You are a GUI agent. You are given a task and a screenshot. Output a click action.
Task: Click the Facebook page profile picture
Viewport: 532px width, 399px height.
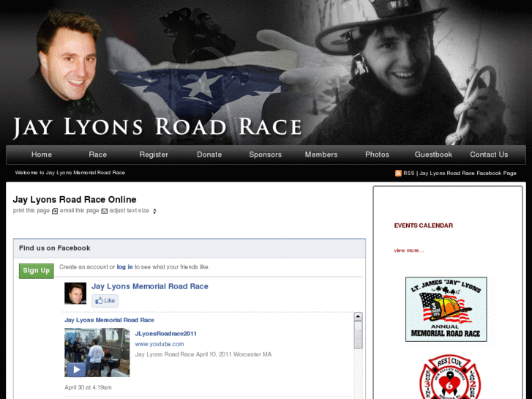pos(75,294)
